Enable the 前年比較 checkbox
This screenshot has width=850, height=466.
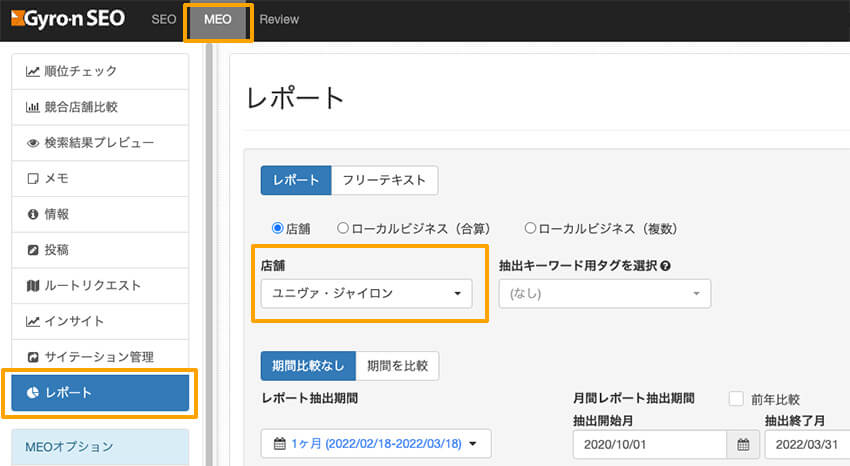tap(736, 398)
